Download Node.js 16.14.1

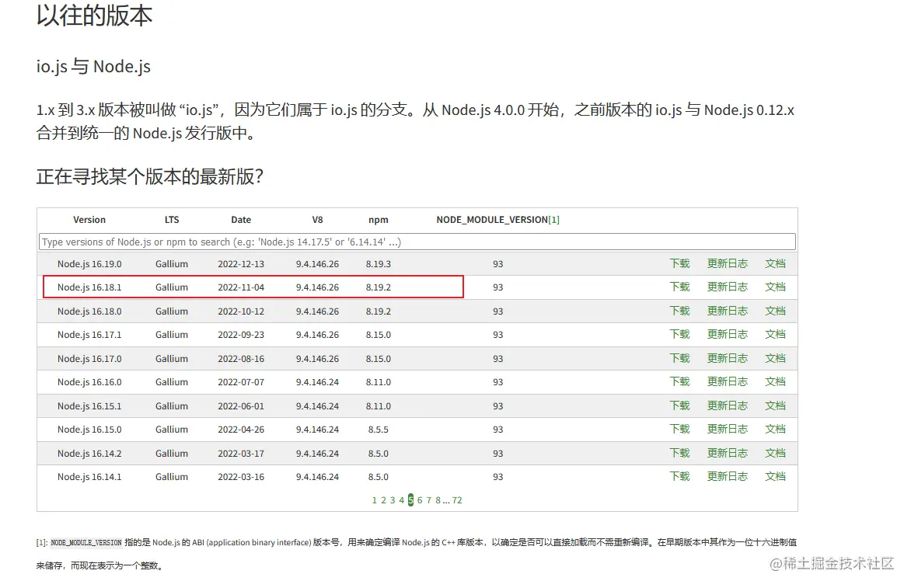[x=679, y=476]
